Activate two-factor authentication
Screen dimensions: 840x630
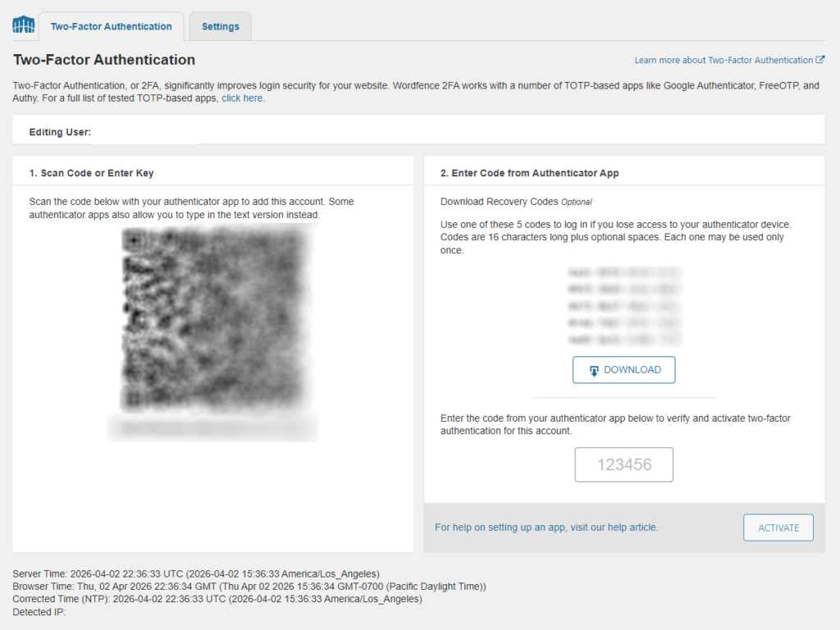point(778,527)
